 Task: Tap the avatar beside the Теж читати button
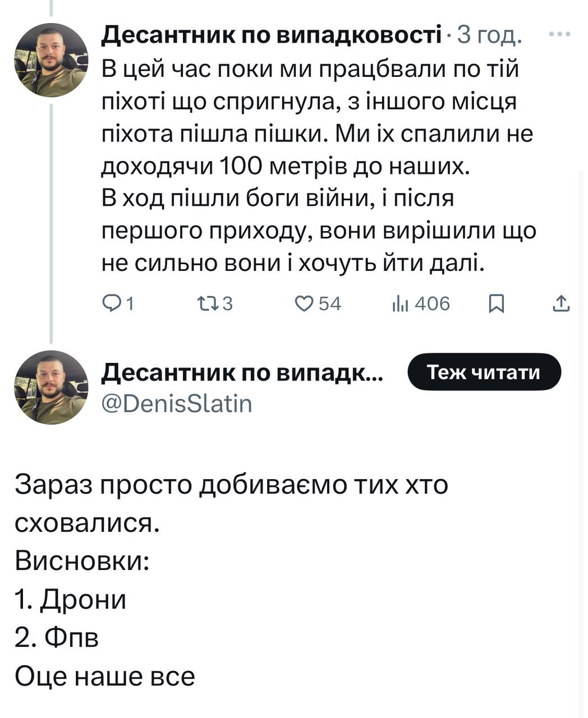tap(51, 387)
